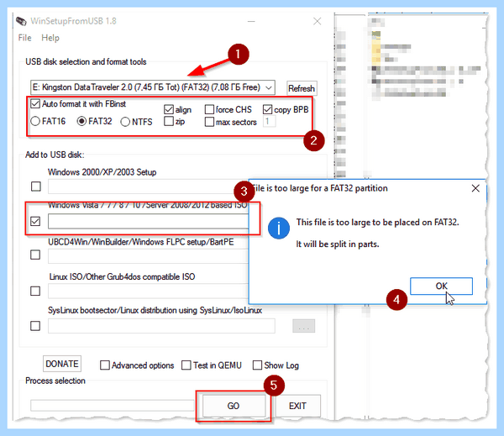
Task: Click the browse button beside SysLinux field
Action: click(x=303, y=326)
